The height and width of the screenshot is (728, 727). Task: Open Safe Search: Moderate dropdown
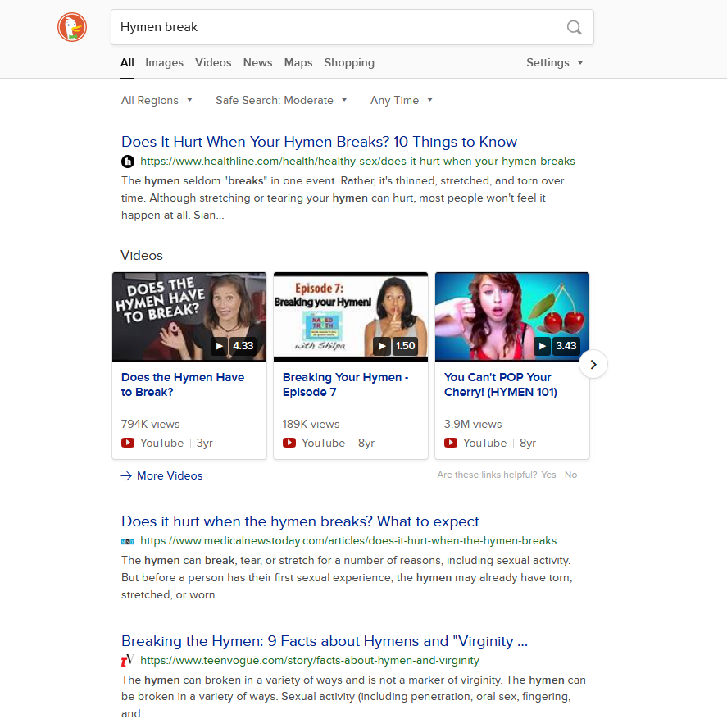(281, 100)
